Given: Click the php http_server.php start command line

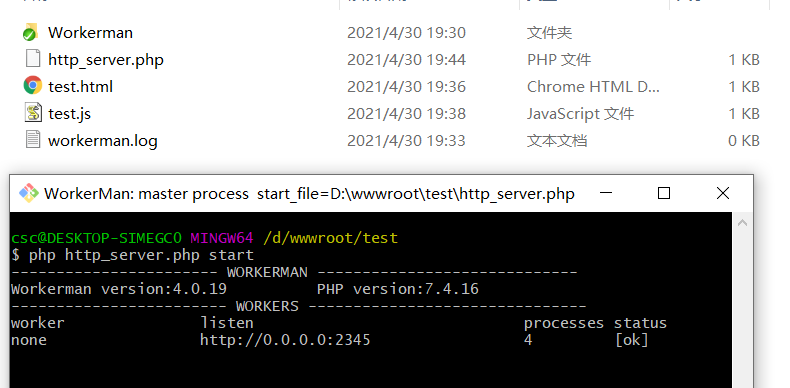Looking at the screenshot, I should point(133,255).
